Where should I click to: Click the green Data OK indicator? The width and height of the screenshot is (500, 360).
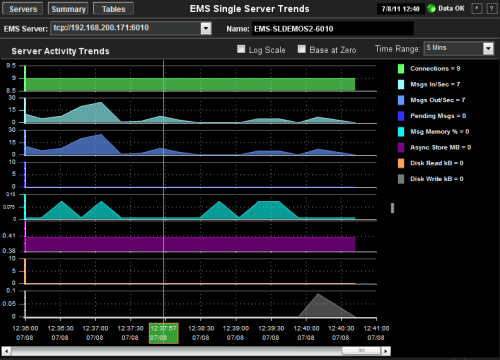click(431, 9)
